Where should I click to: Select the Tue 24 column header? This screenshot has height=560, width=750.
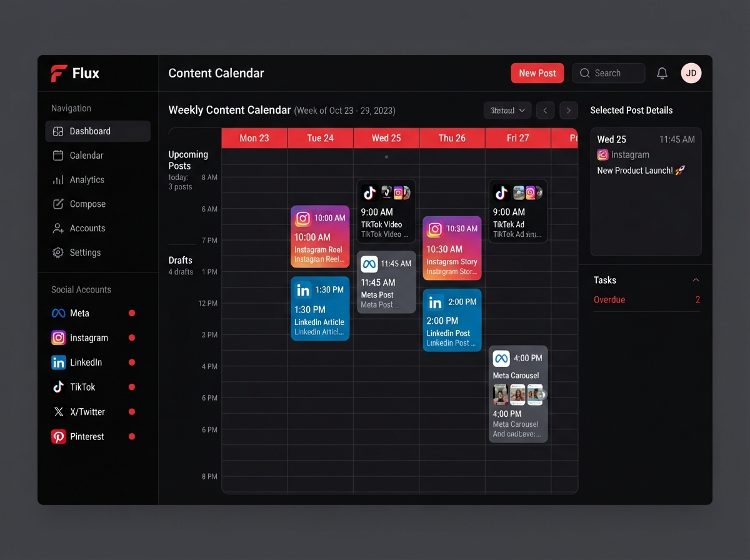point(321,138)
